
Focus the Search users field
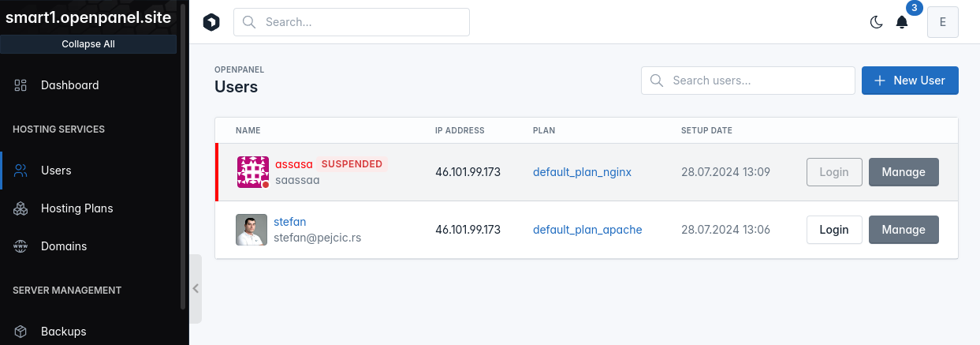coord(748,81)
